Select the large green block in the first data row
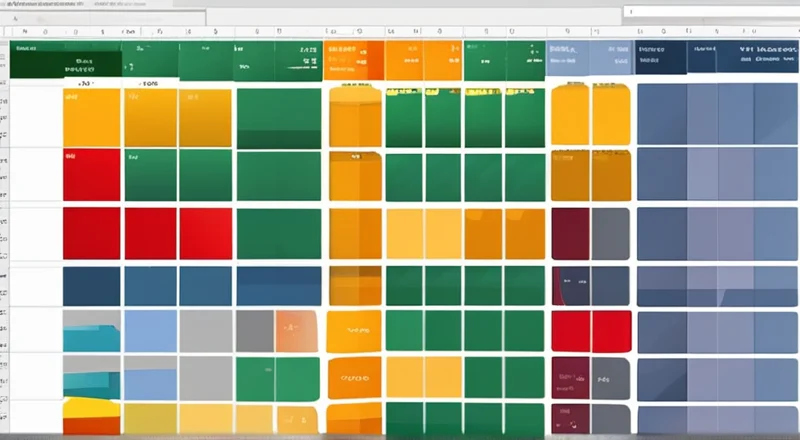 tap(278, 118)
